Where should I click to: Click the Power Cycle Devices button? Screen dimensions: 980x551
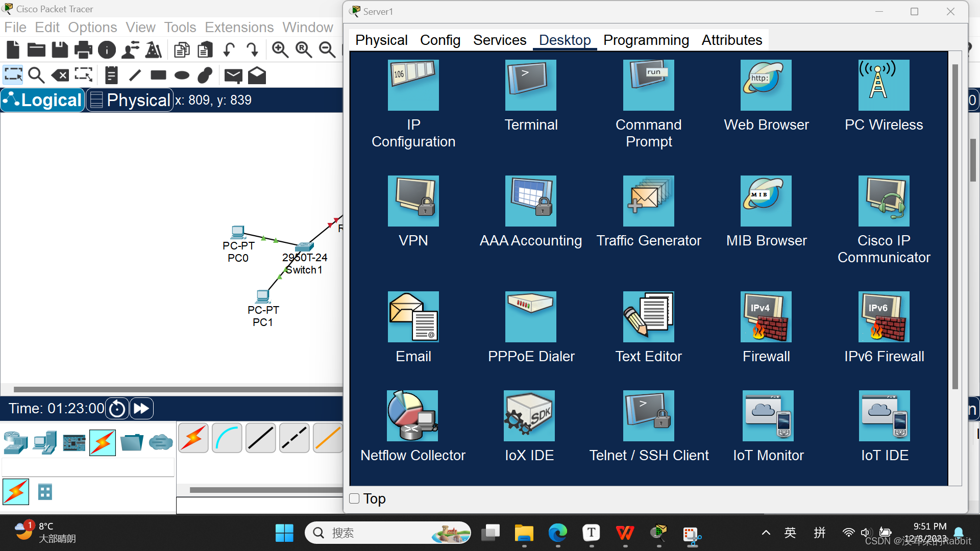pyautogui.click(x=117, y=409)
